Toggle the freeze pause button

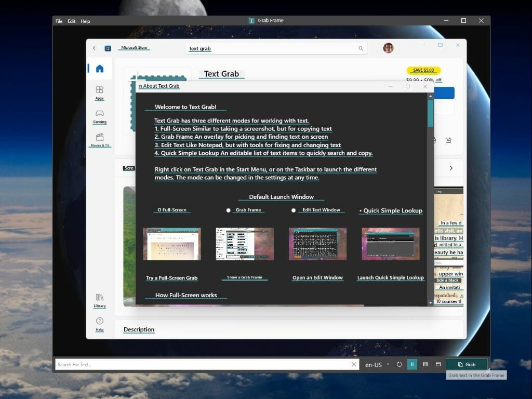tap(412, 364)
